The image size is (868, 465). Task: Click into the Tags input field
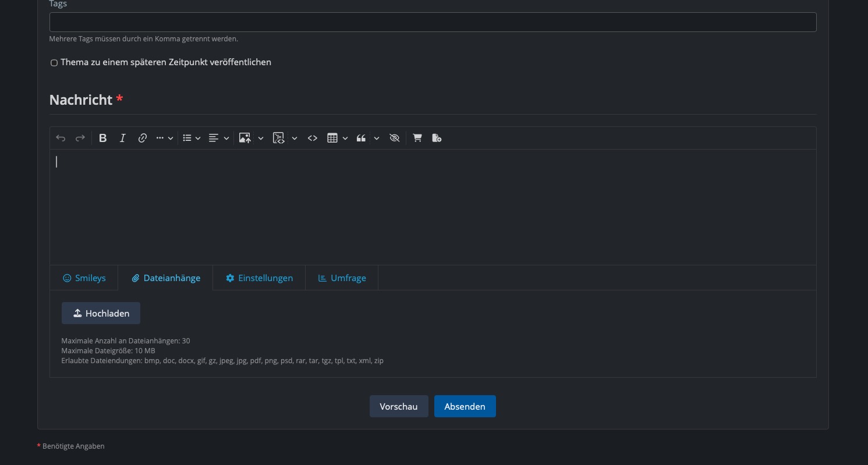point(433,22)
